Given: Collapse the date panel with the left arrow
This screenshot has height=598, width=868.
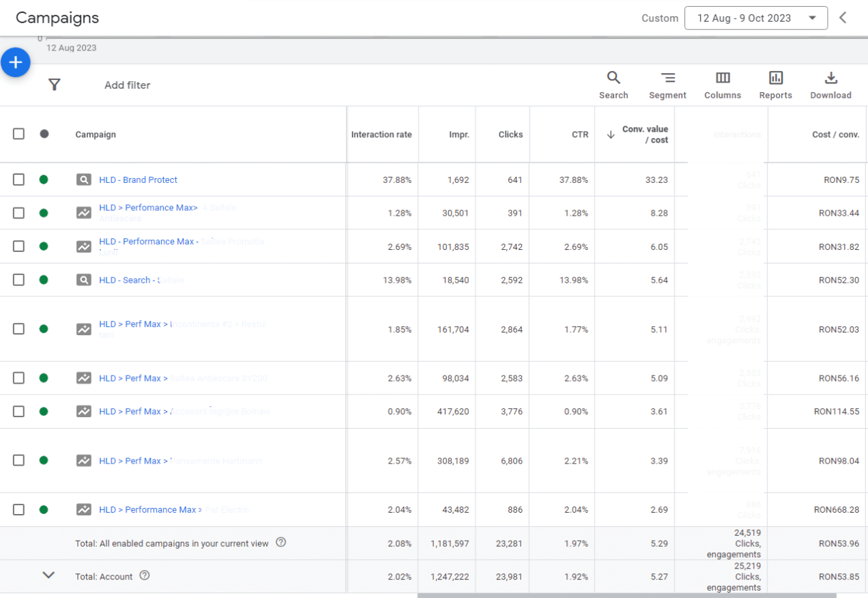Looking at the screenshot, I should coord(843,18).
